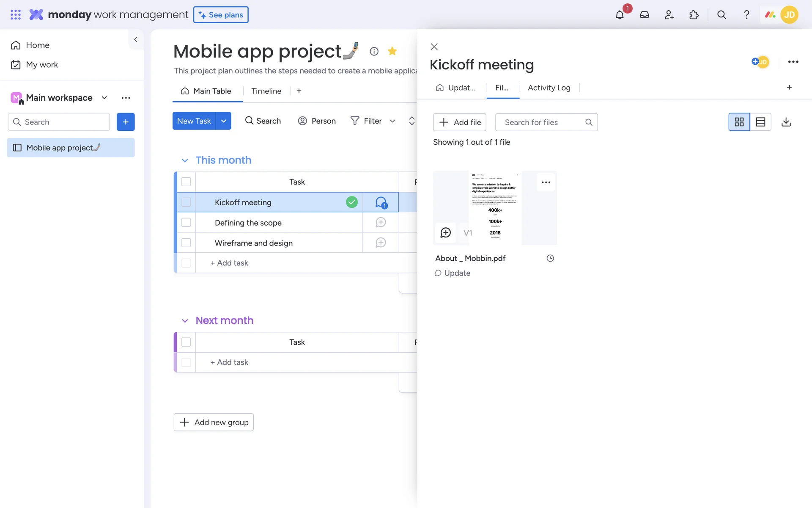Switch files to list view

[x=760, y=122]
